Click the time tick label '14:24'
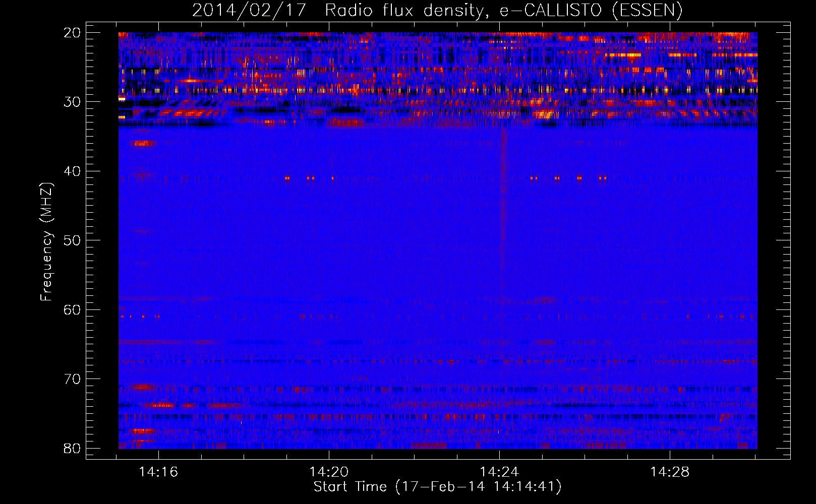 click(x=500, y=472)
